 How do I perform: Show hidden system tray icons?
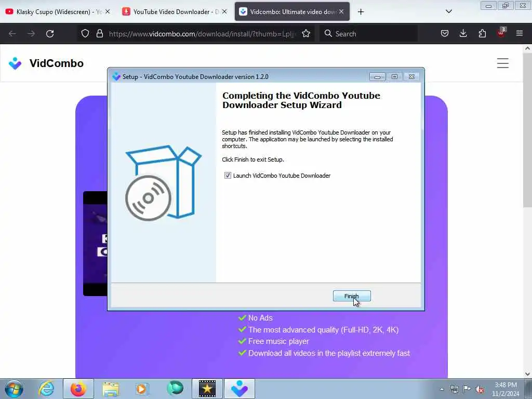point(442,389)
